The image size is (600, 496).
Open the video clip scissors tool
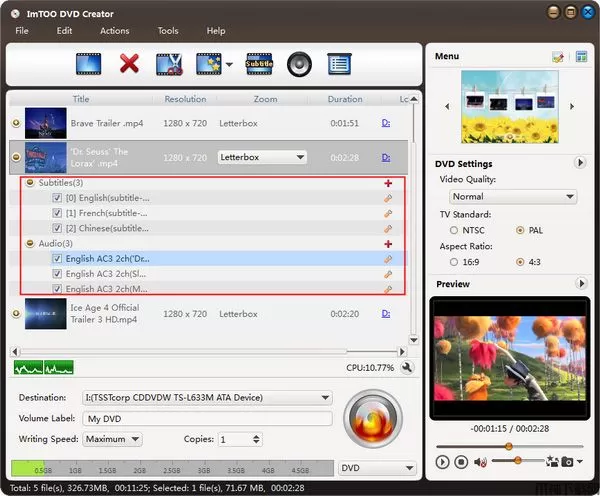[x=168, y=65]
